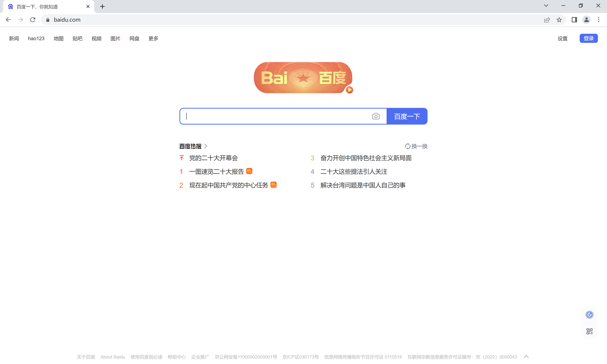View site info via lock icon
This screenshot has width=607, height=364.
pyautogui.click(x=48, y=20)
